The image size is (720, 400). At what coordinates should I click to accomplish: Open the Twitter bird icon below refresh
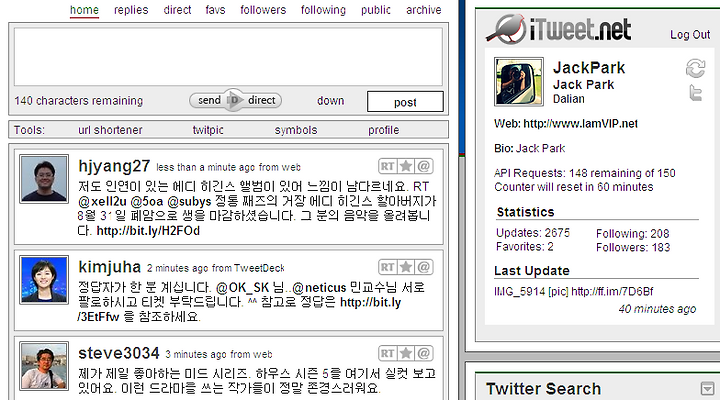pyautogui.click(x=696, y=93)
